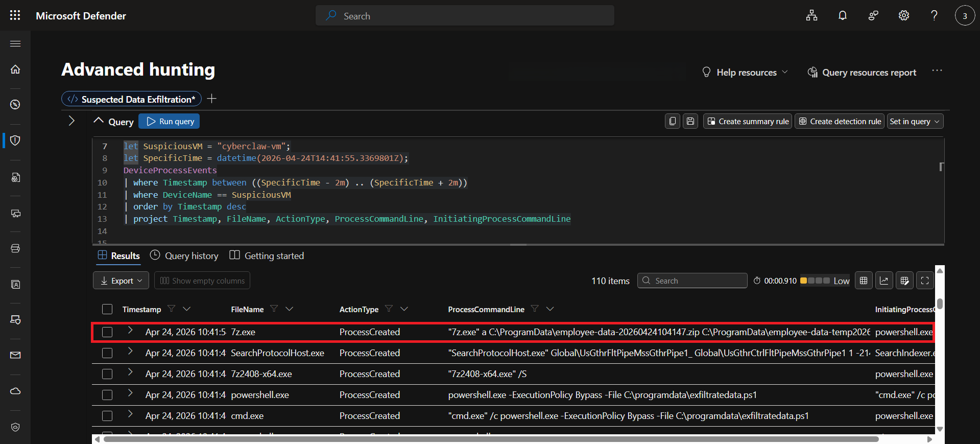Click Show empty columns
Screen dimensions: 980x444
coord(202,281)
